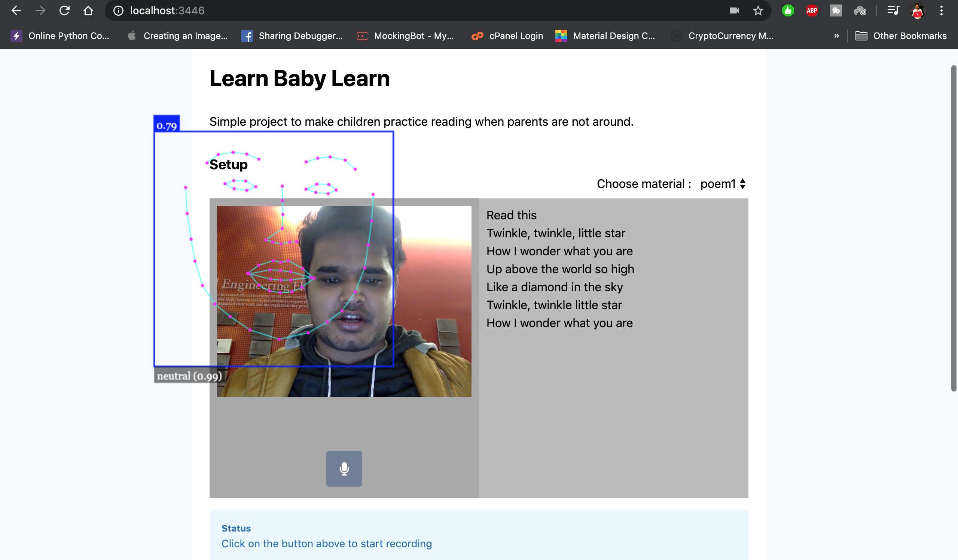Bookmark this page with star icon
Viewport: 958px width, 560px height.
[x=758, y=10]
